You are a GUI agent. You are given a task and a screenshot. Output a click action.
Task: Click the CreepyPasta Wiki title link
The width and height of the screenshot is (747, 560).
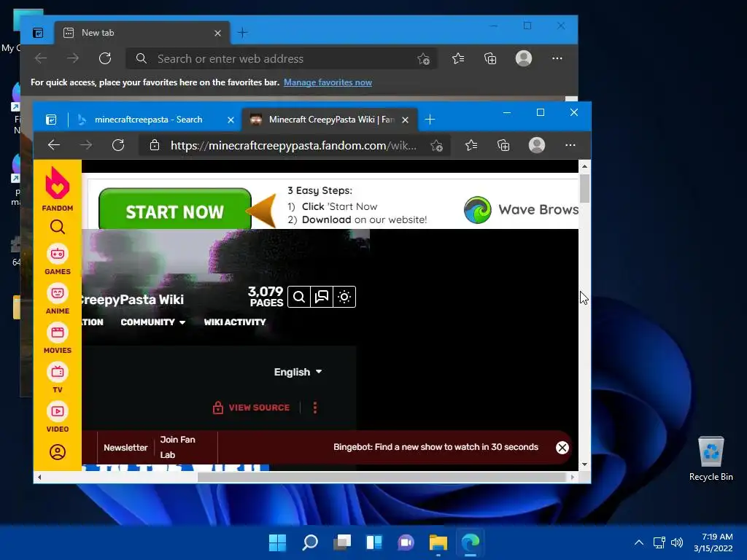click(133, 300)
